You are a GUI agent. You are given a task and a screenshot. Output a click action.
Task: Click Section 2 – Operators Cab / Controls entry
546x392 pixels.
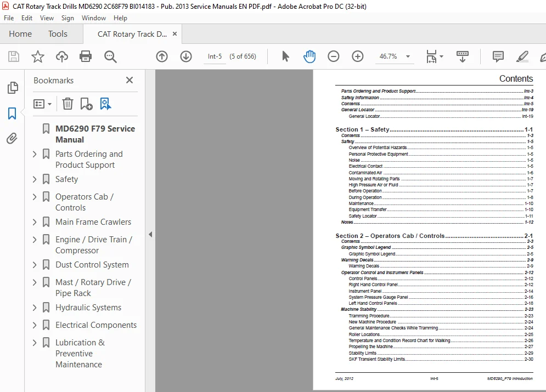point(434,236)
